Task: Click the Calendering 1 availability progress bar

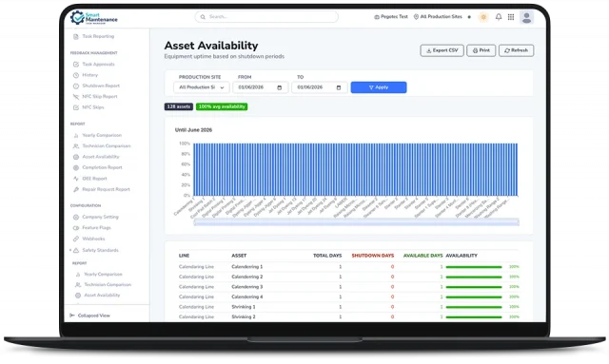Action: click(474, 267)
